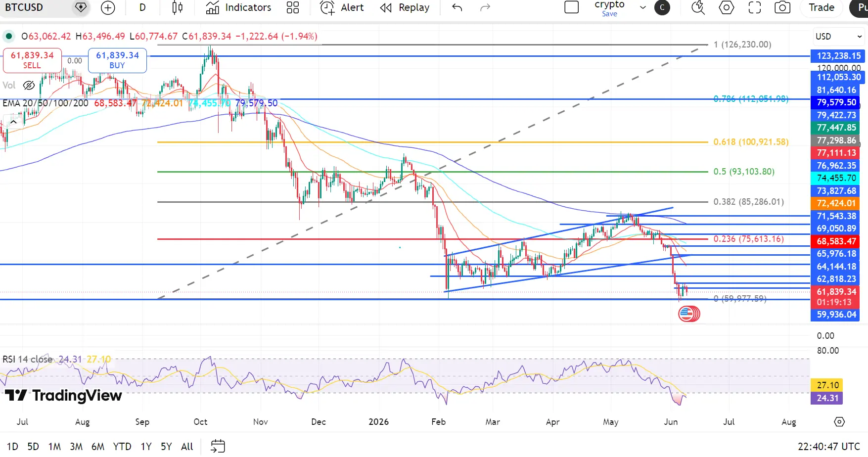This screenshot has height=457, width=868.
Task: Select the chart layout square icon
Action: (x=572, y=7)
